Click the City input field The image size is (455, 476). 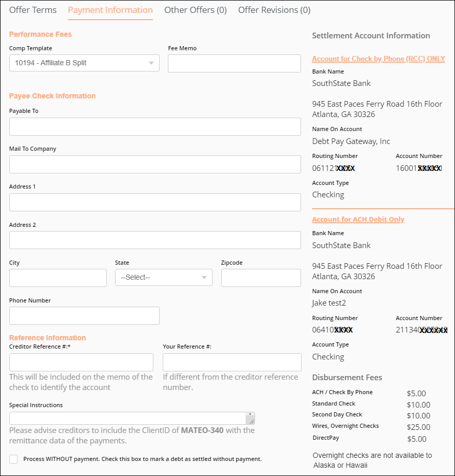pyautogui.click(x=58, y=278)
